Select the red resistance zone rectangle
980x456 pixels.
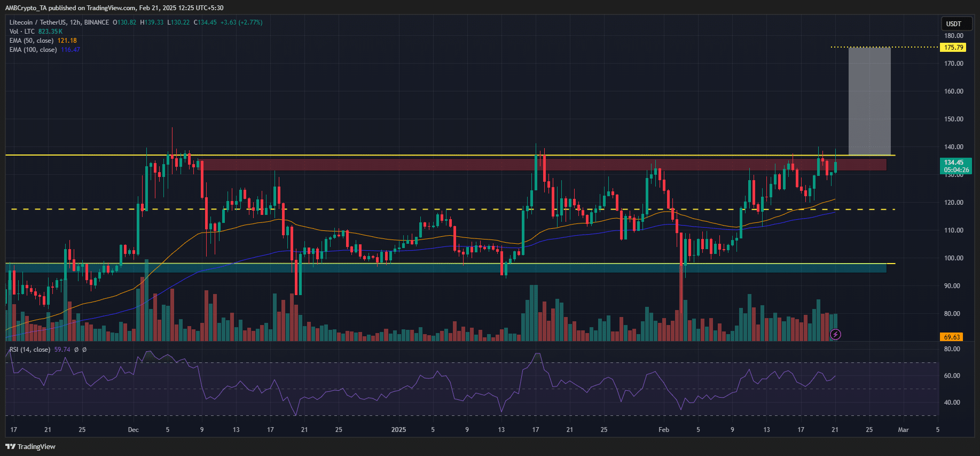(543, 165)
